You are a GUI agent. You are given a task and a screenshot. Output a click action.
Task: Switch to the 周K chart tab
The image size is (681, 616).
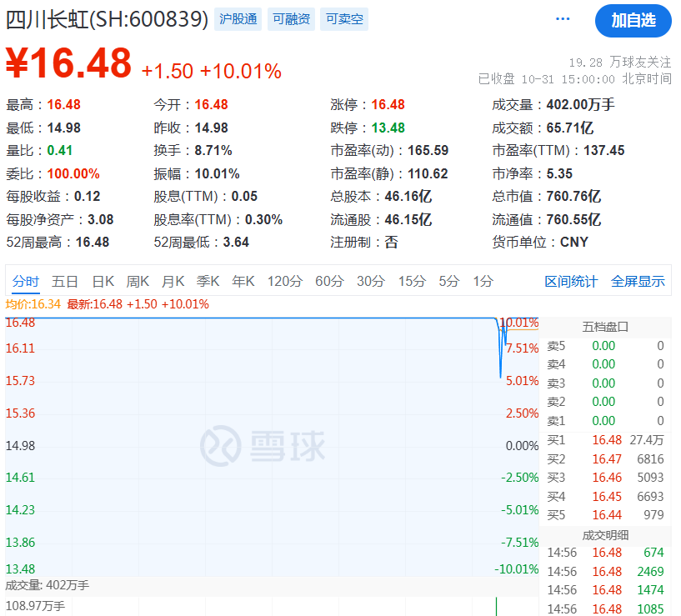click(x=138, y=281)
